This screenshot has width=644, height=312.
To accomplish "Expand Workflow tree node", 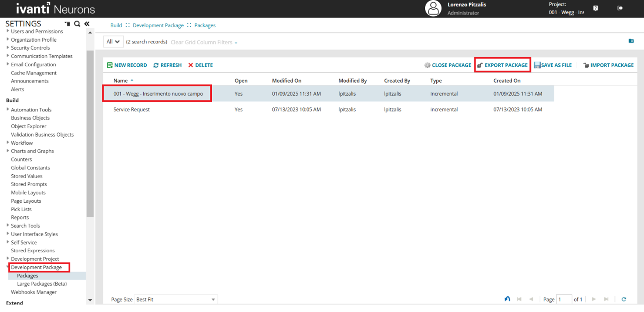I will (8, 143).
